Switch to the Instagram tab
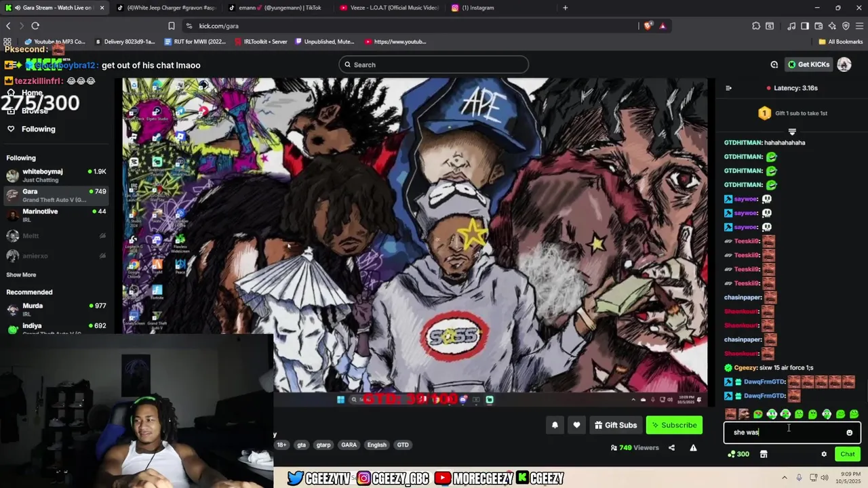This screenshot has height=488, width=868. tap(498, 7)
